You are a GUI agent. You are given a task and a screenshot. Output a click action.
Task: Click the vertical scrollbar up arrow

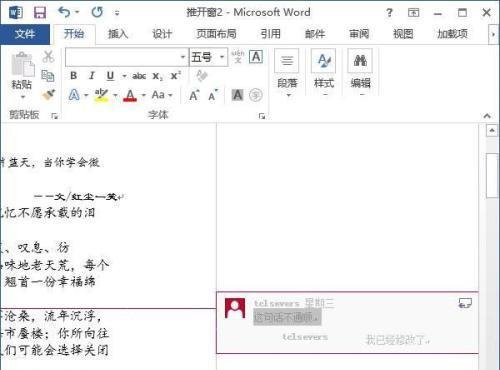coord(492,130)
